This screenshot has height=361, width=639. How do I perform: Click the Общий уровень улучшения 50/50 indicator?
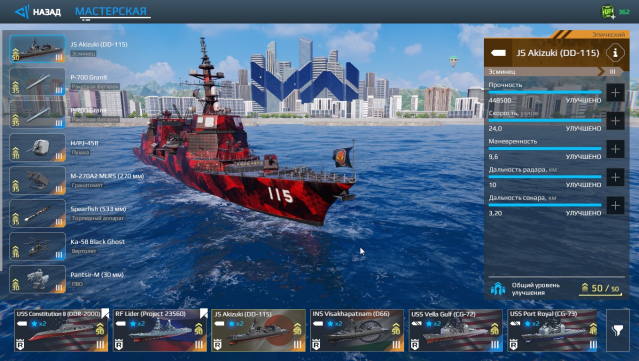pyautogui.click(x=556, y=288)
